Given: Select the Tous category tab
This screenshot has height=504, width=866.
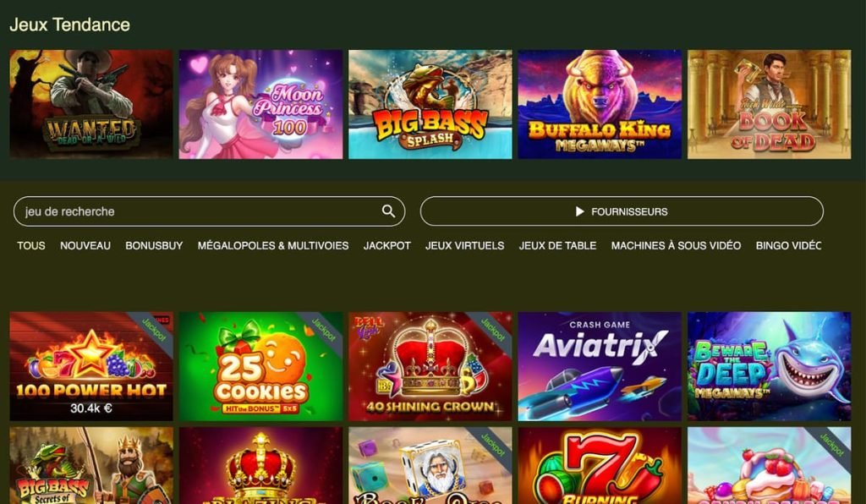Looking at the screenshot, I should click(31, 245).
